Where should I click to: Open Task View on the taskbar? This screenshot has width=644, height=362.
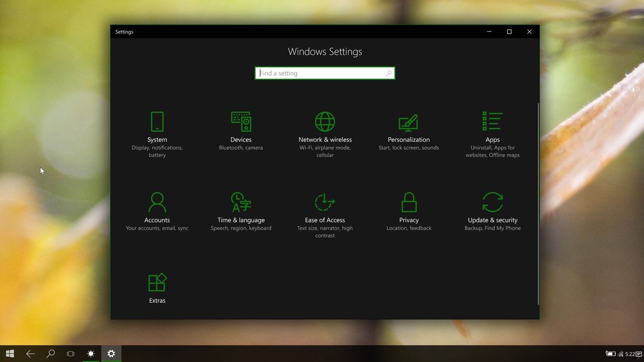(70, 353)
